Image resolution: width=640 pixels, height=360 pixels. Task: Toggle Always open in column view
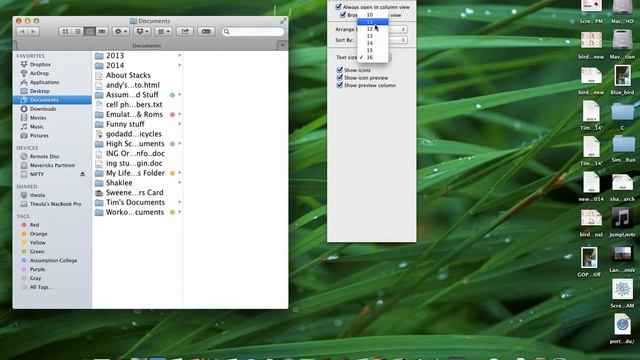[338, 7]
